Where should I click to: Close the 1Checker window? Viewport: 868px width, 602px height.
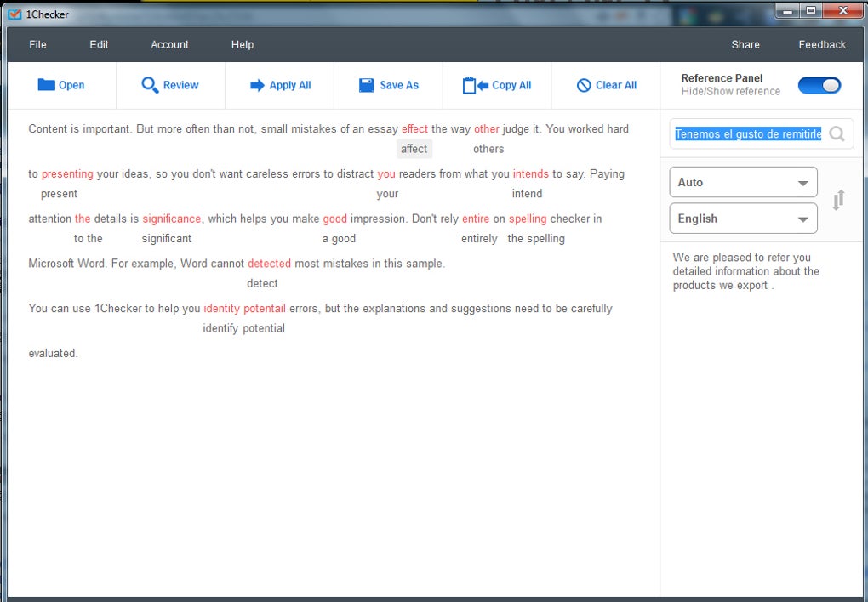(x=843, y=11)
